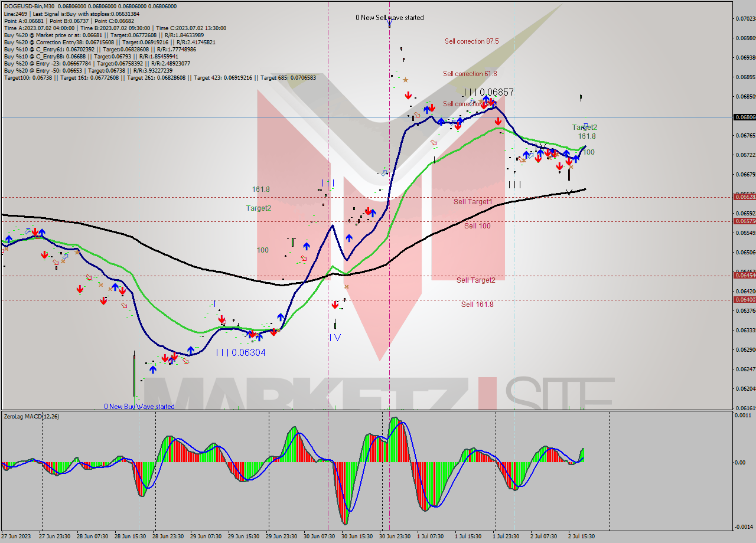
Task: Select the 'I I I 0.06304' wave label
Action: click(x=240, y=352)
